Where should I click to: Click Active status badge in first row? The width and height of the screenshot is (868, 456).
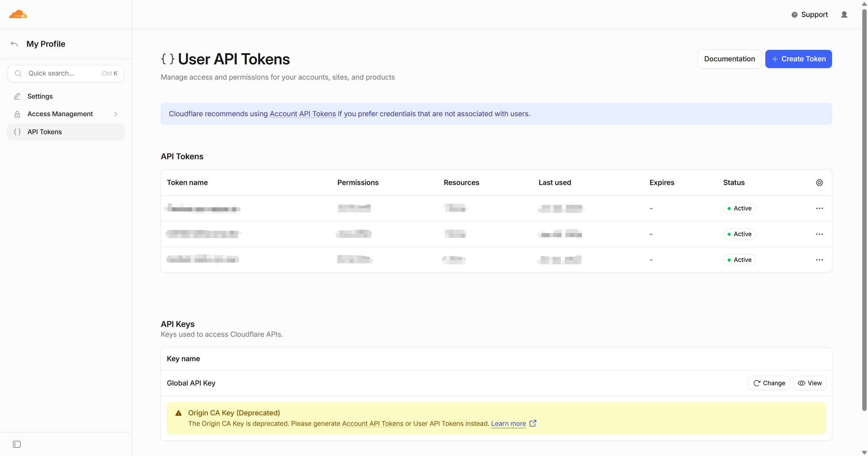tap(739, 208)
